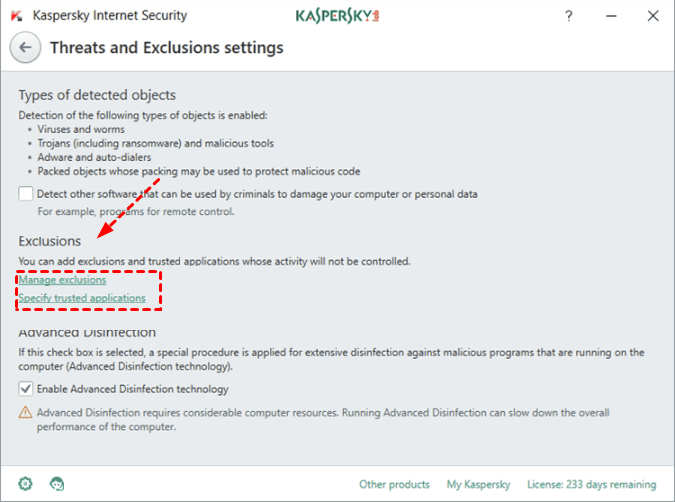Screen dimensions: 675x502
Task: Click the Trojans (including ransomware) list item
Action: [x=155, y=143]
